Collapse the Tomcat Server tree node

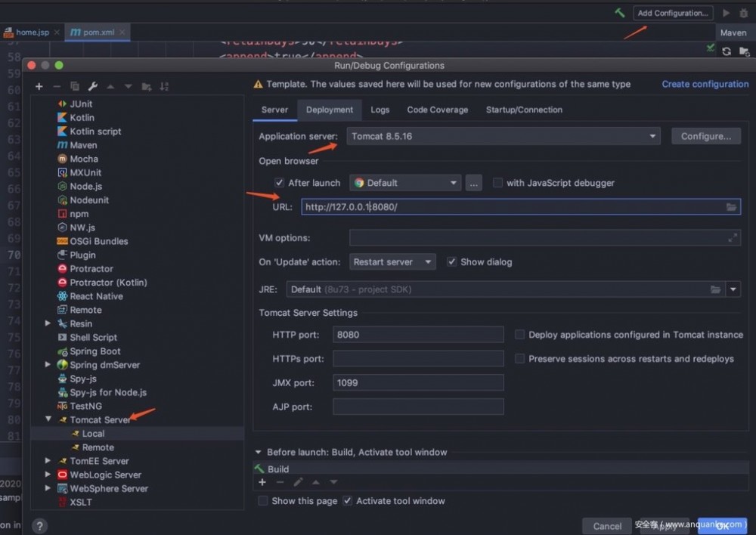(48, 419)
